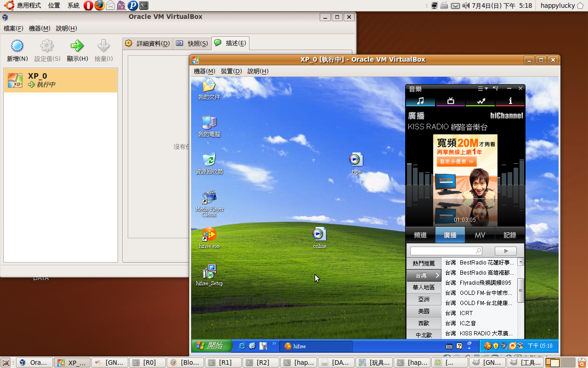Open the hifree menu dropdown in title bar
This screenshot has width=588, height=368.
click(483, 88)
